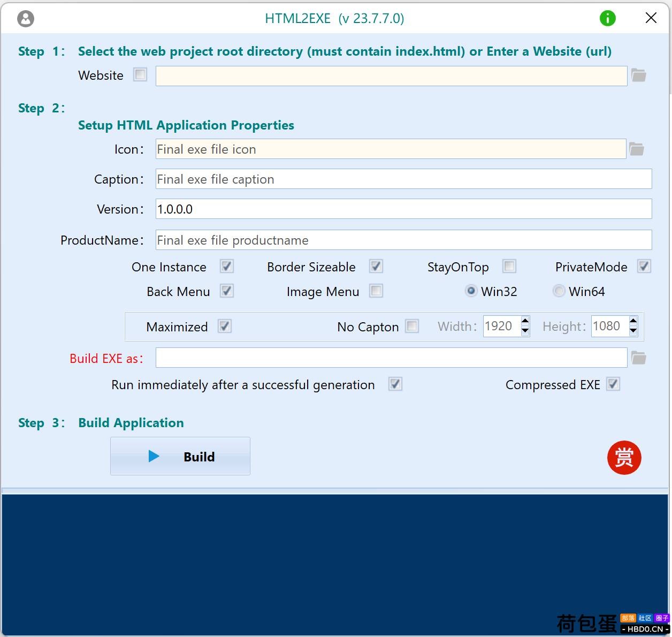Click the Build EXE as input field
Image resolution: width=672 pixels, height=637 pixels.
[x=392, y=358]
